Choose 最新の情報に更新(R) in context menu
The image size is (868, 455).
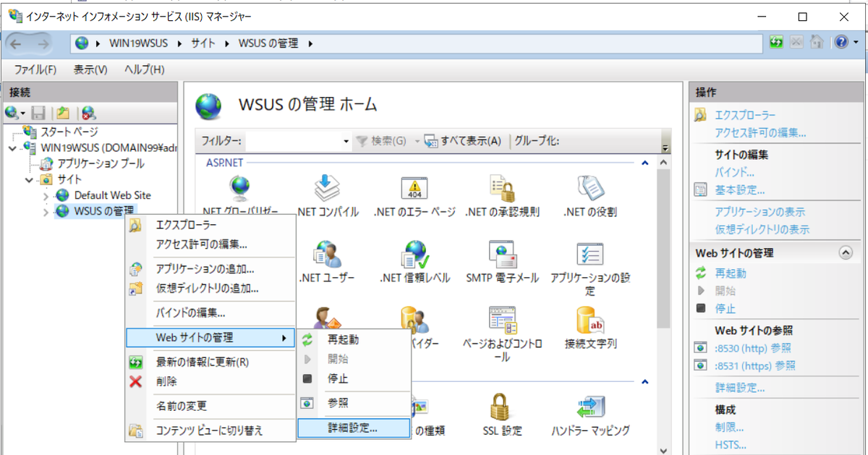coord(211,362)
